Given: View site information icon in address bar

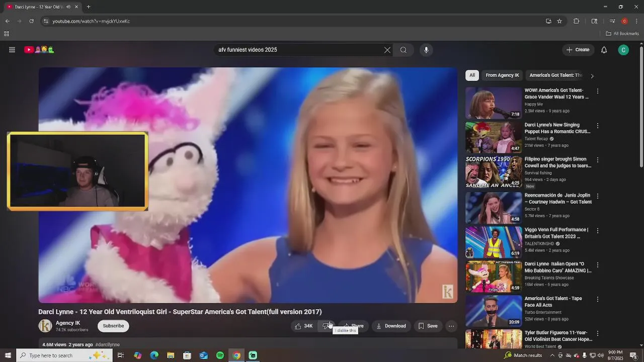Looking at the screenshot, I should tap(46, 21).
